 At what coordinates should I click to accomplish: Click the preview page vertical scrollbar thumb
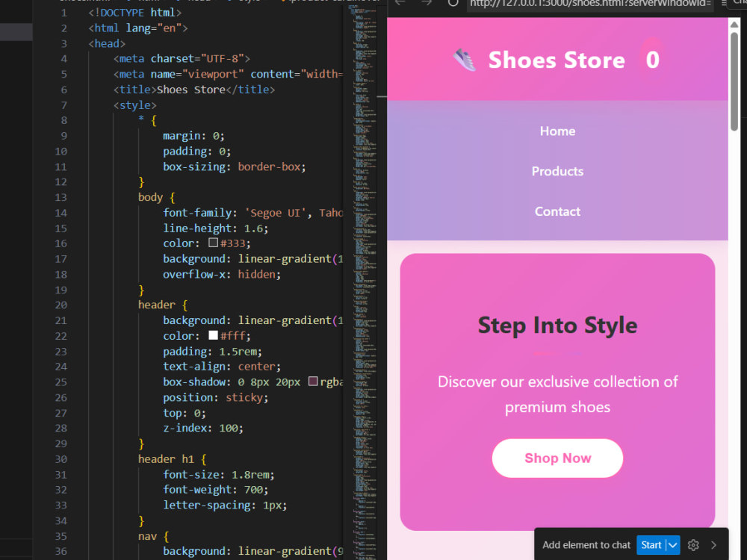734,81
